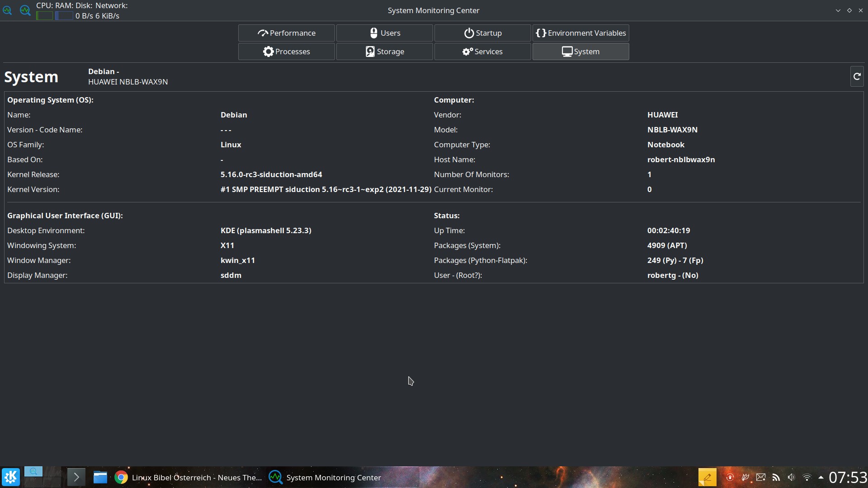Open the title bar dropdown arrow
This screenshot has height=488, width=868.
838,10
